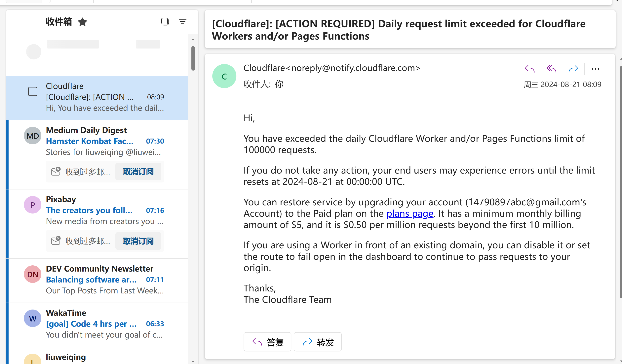Click the favorite star next to 收件箱

coord(82,22)
